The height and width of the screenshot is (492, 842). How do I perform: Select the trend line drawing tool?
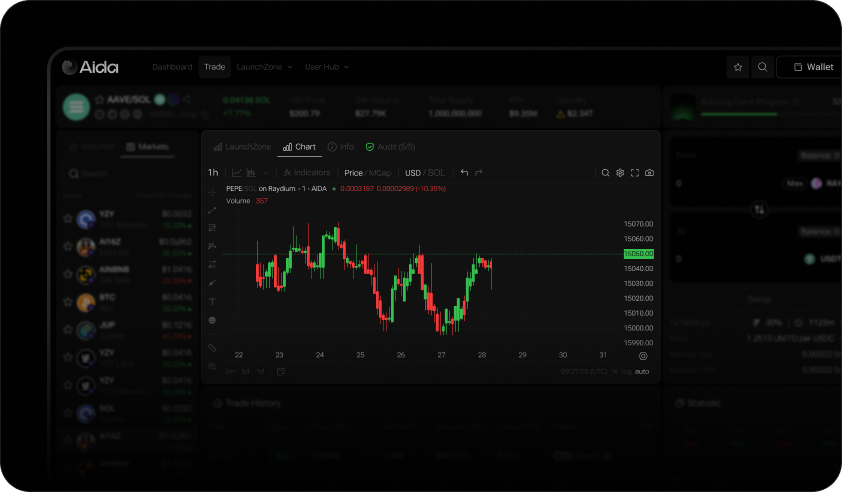tap(212, 210)
